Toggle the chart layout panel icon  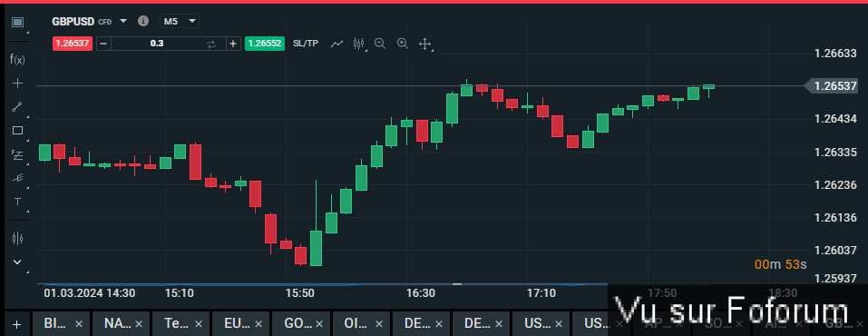(18, 22)
